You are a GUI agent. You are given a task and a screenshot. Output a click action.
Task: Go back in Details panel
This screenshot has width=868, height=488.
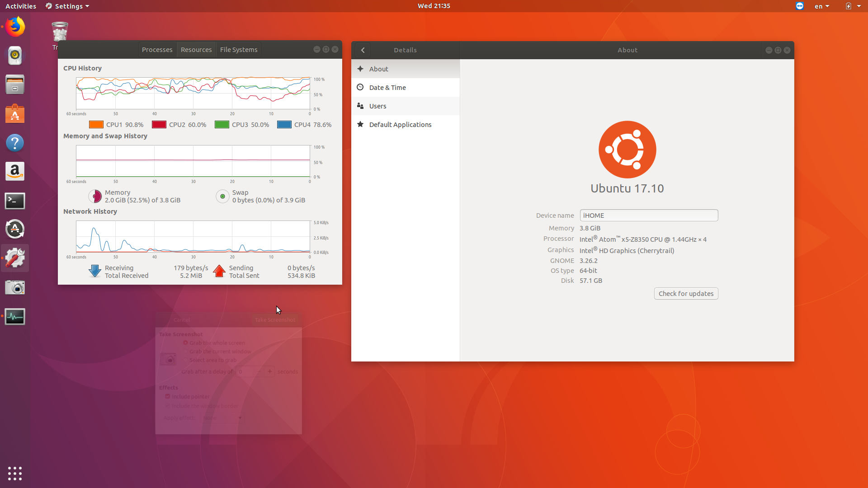pos(363,50)
